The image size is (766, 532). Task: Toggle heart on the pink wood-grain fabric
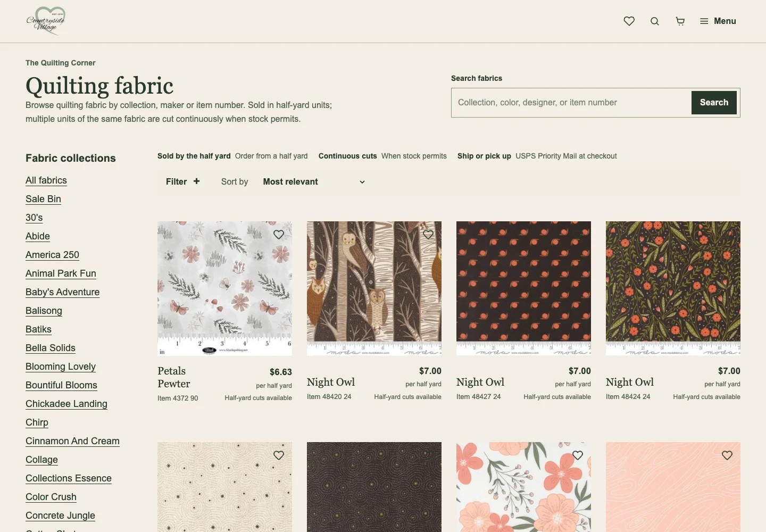[x=727, y=455]
